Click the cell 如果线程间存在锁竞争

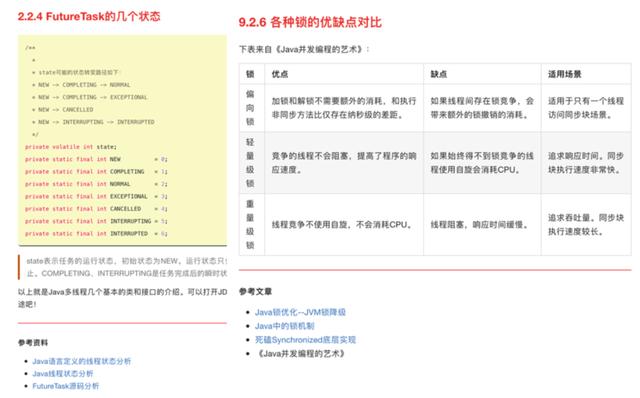[x=482, y=108]
